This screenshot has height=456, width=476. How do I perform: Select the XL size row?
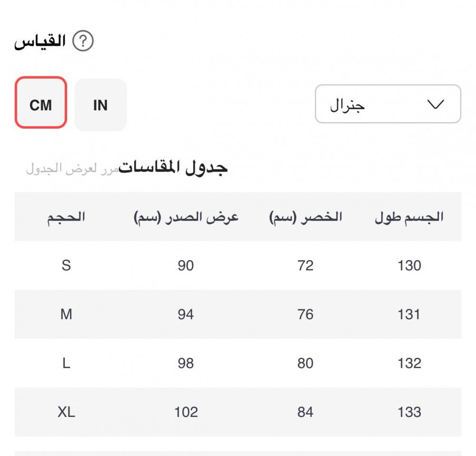(66, 412)
